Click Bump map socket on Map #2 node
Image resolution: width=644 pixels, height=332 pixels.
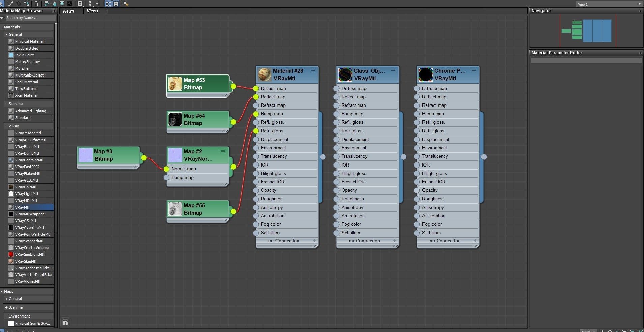click(166, 178)
